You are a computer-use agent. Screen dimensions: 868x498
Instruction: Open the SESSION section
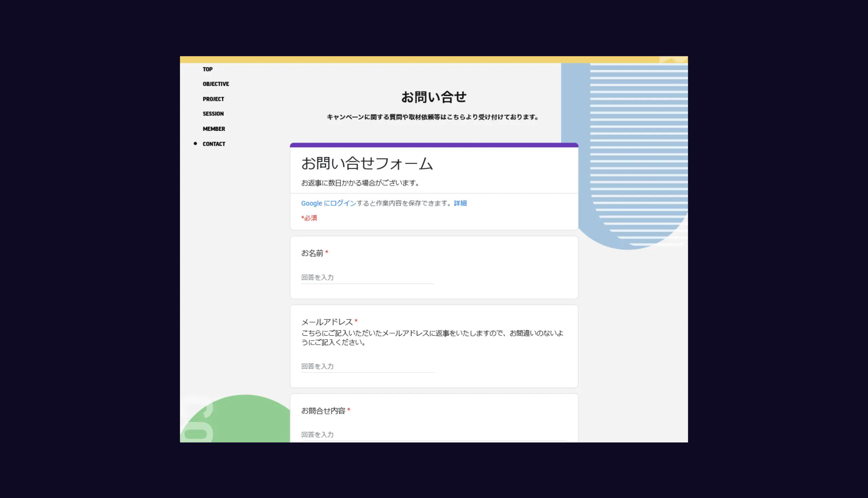click(x=213, y=114)
